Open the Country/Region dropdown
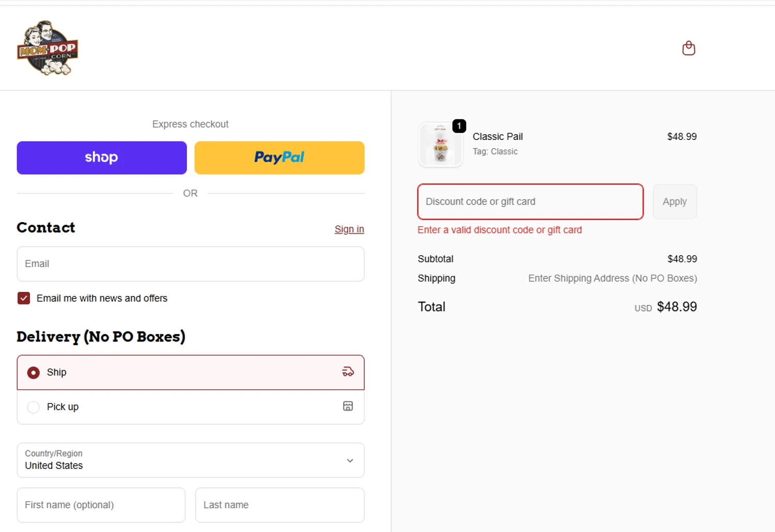The image size is (775, 532). [191, 460]
